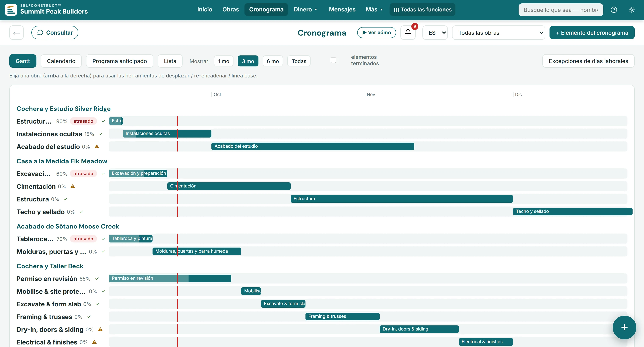Click checkmark icon beside Framing & trusses
Screen dimensions: 644x347
89,317
